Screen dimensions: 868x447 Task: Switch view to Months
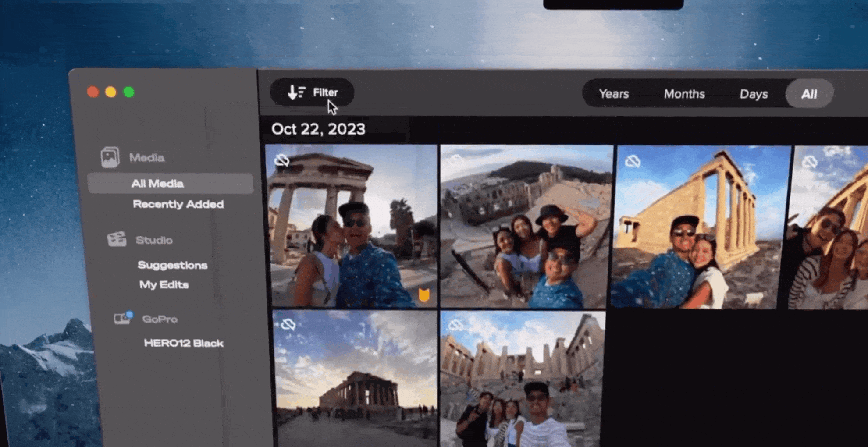pos(684,94)
